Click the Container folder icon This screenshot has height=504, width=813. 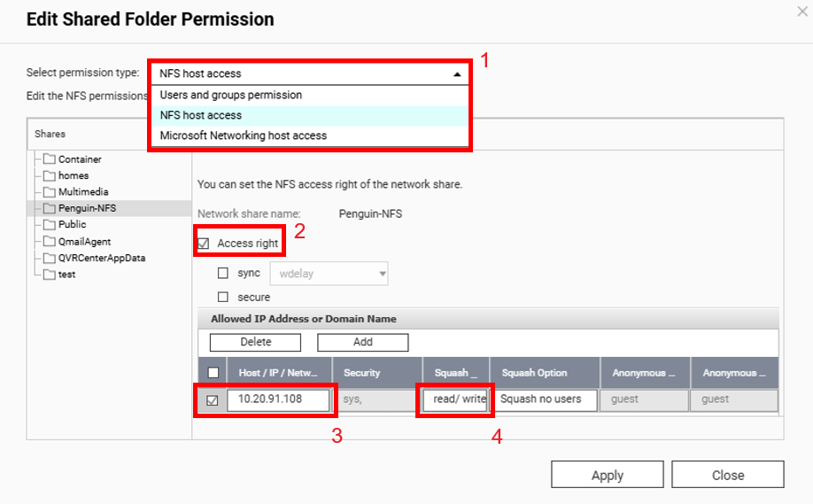click(50, 159)
